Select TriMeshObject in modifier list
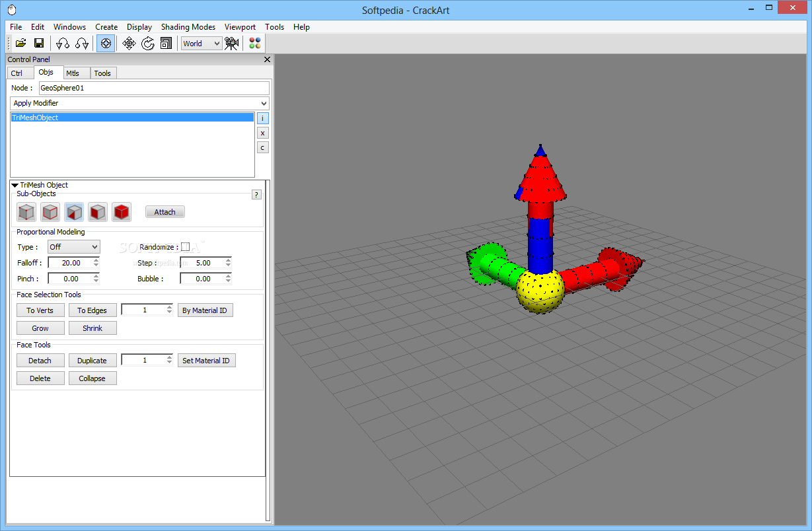Screen dimensions: 812x531 pos(132,118)
